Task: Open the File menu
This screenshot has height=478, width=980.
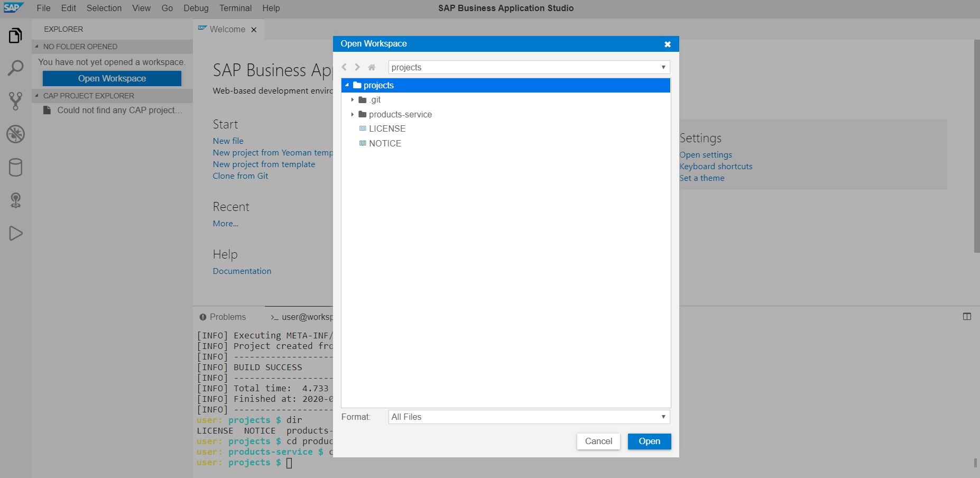Action: point(43,8)
